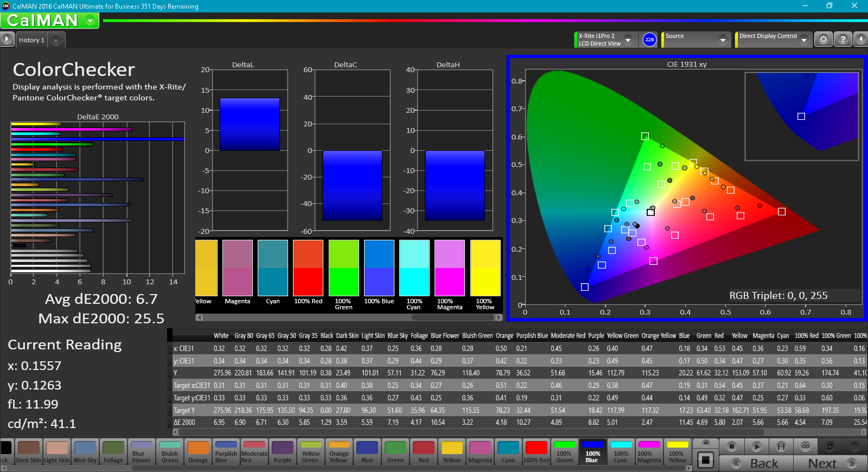Click the Back button
Viewport: 868px width, 472px height.
pyautogui.click(x=756, y=463)
